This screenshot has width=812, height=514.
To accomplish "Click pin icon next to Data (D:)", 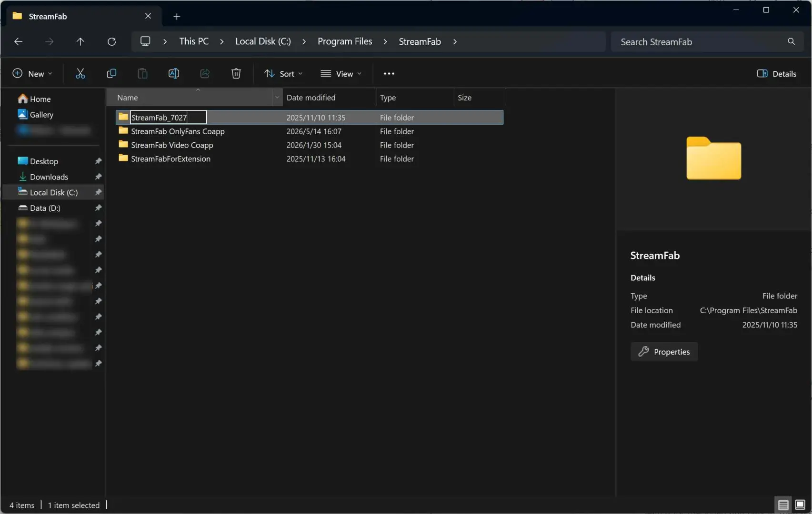I will point(98,208).
